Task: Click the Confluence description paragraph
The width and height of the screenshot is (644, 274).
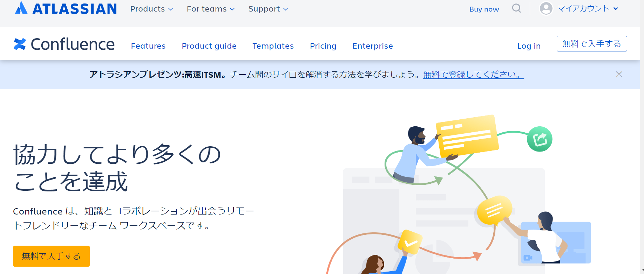Action: pyautogui.click(x=134, y=218)
